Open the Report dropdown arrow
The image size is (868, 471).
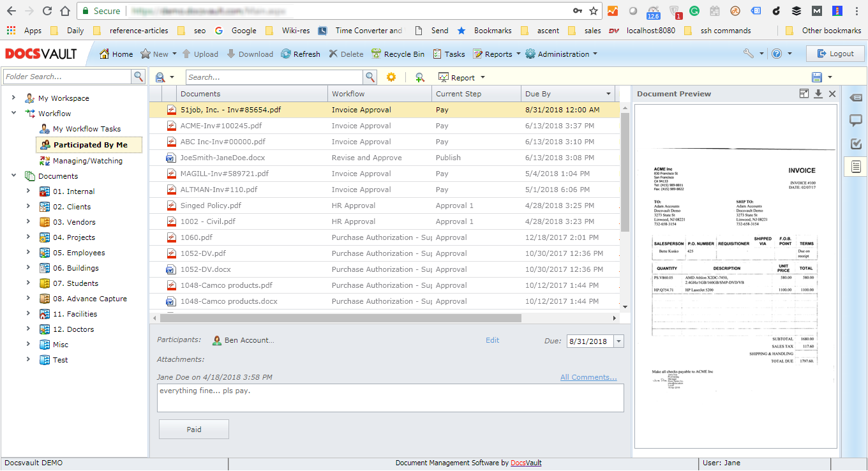click(x=483, y=78)
